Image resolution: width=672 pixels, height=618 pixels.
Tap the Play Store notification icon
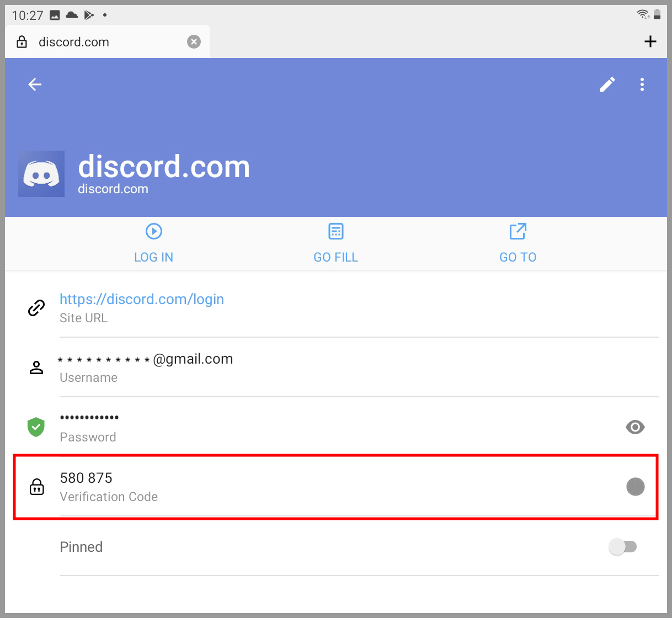[89, 15]
